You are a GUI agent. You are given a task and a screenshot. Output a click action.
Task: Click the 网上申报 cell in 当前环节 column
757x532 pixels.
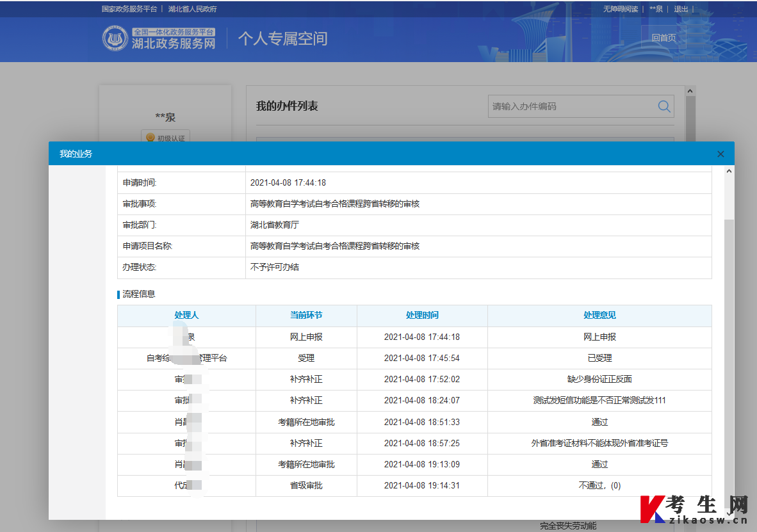(x=306, y=337)
